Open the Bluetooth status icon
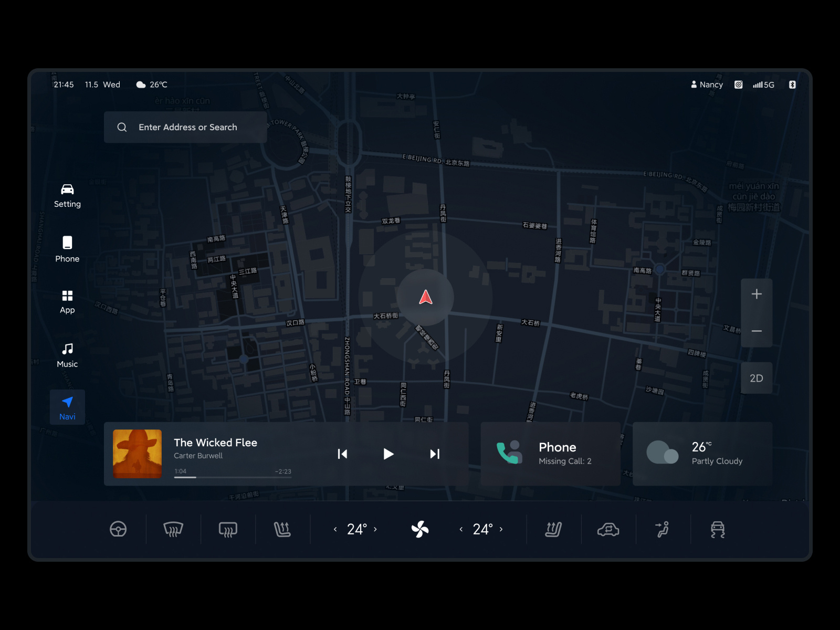The image size is (840, 630). tap(792, 85)
